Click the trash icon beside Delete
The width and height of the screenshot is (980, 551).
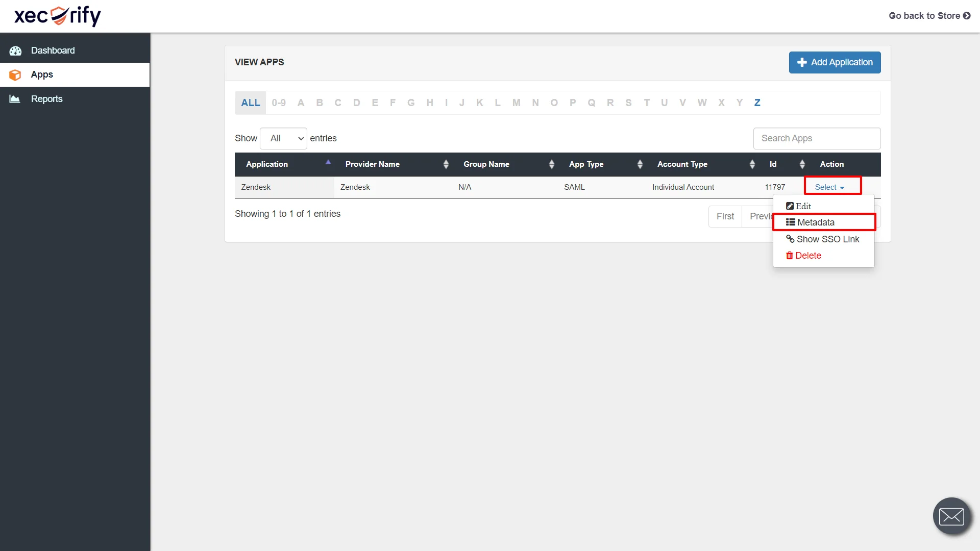pos(790,255)
